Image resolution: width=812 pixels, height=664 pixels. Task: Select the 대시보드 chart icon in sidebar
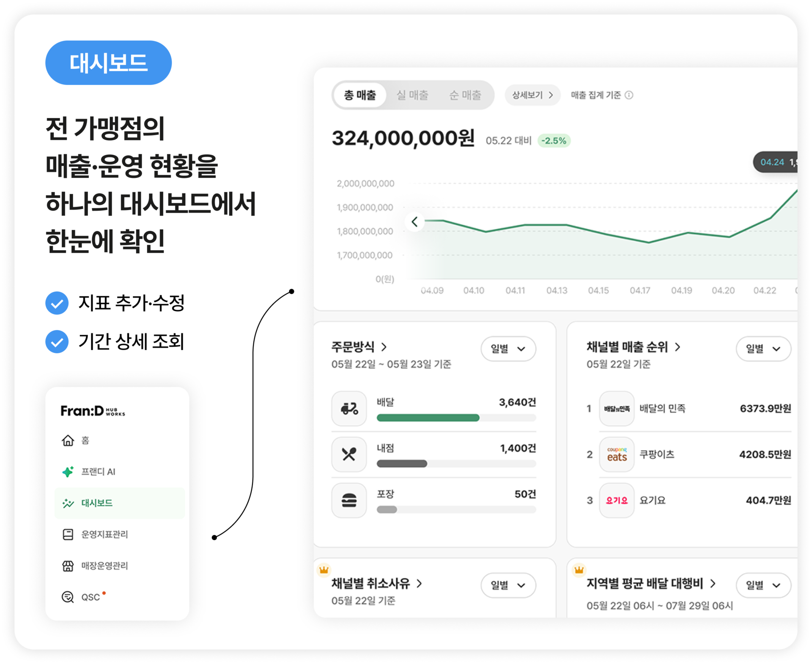68,503
